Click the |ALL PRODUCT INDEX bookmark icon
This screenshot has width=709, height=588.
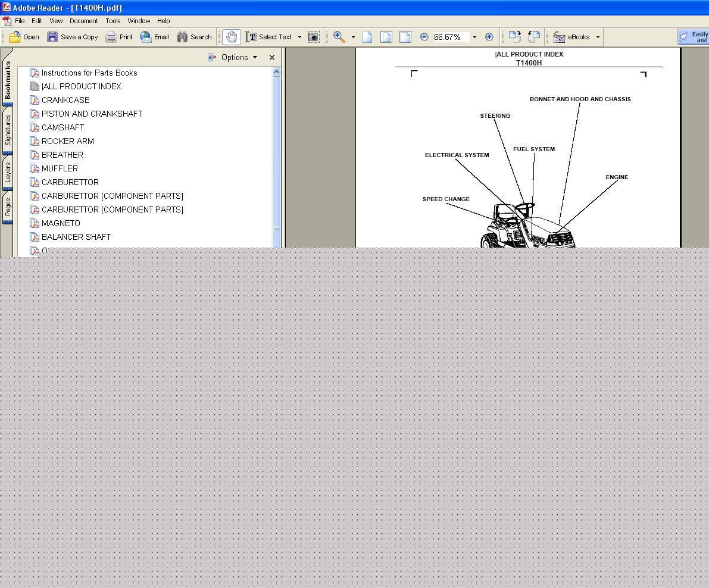click(x=35, y=86)
